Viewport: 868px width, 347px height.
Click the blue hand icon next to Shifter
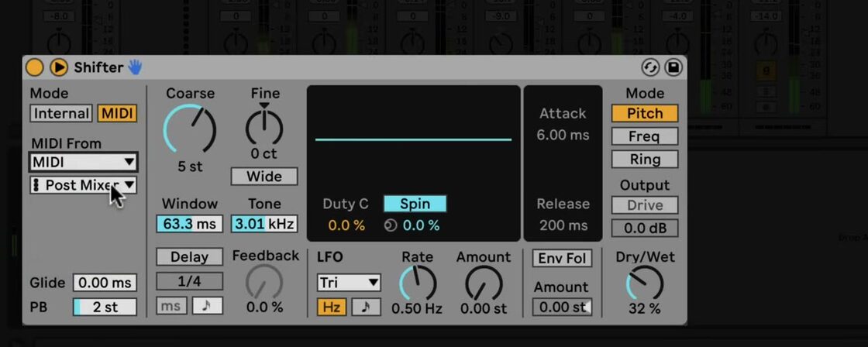(135, 67)
